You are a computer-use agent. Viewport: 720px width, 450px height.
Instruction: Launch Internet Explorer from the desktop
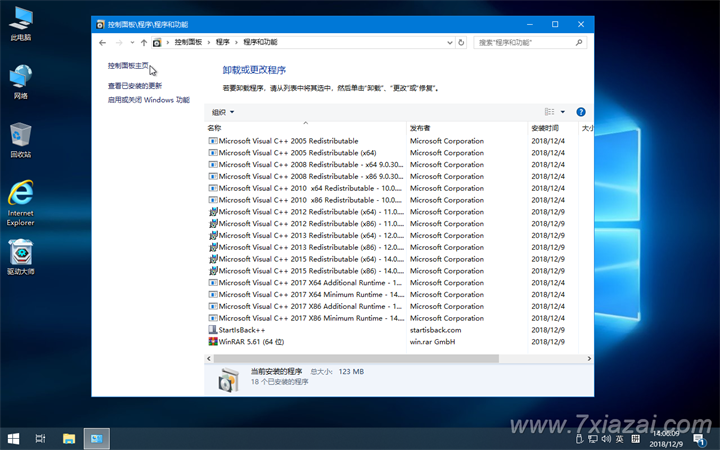point(21,203)
